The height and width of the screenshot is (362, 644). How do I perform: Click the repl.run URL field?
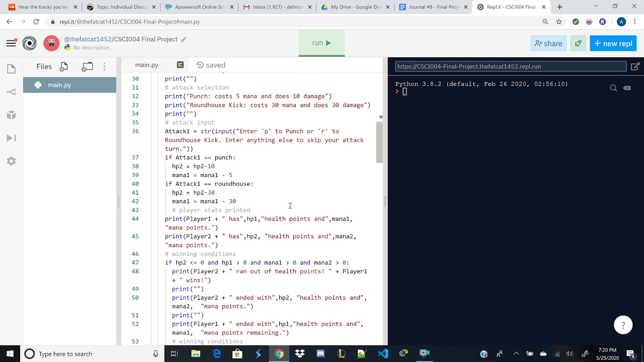pyautogui.click(x=511, y=66)
